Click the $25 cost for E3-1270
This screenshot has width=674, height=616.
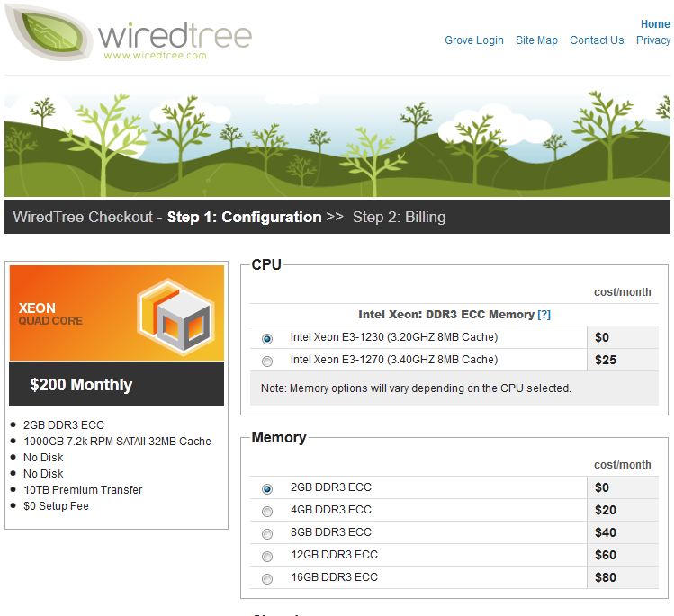606,360
